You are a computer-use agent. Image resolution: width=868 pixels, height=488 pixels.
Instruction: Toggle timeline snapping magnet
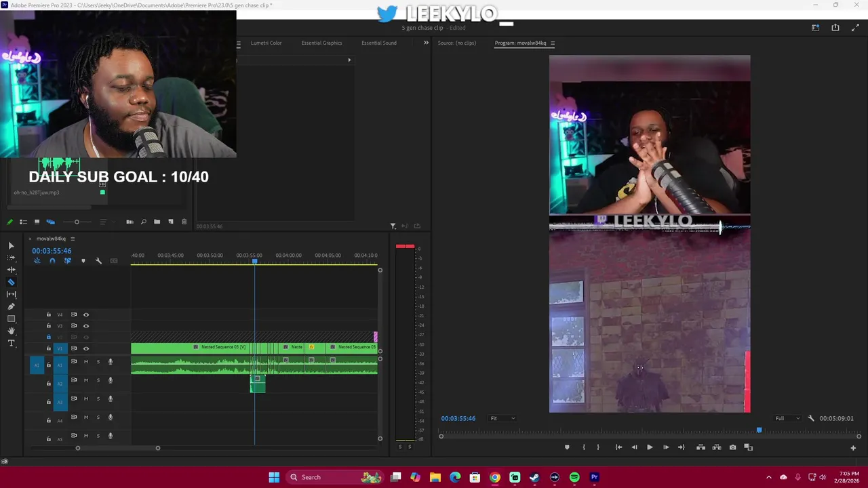point(52,261)
